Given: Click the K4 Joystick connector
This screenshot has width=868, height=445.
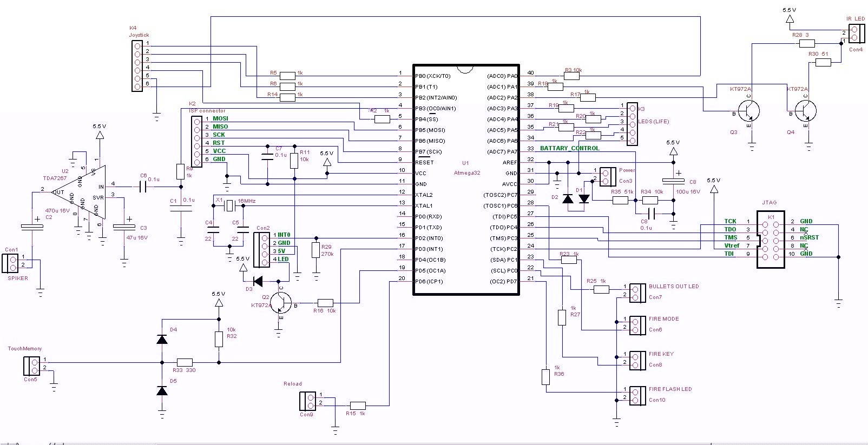Looking at the screenshot, I should pyautogui.click(x=138, y=67).
